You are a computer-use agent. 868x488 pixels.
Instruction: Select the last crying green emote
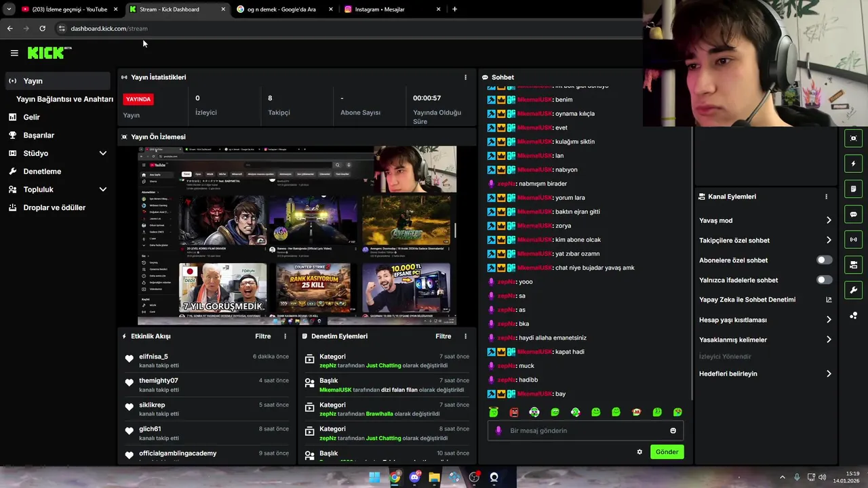[x=677, y=412]
